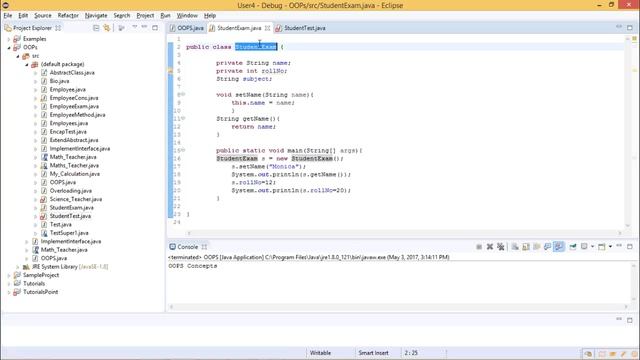The height and width of the screenshot is (360, 640).
Task: Close the StudentExam.java editor tab
Action: (267, 28)
